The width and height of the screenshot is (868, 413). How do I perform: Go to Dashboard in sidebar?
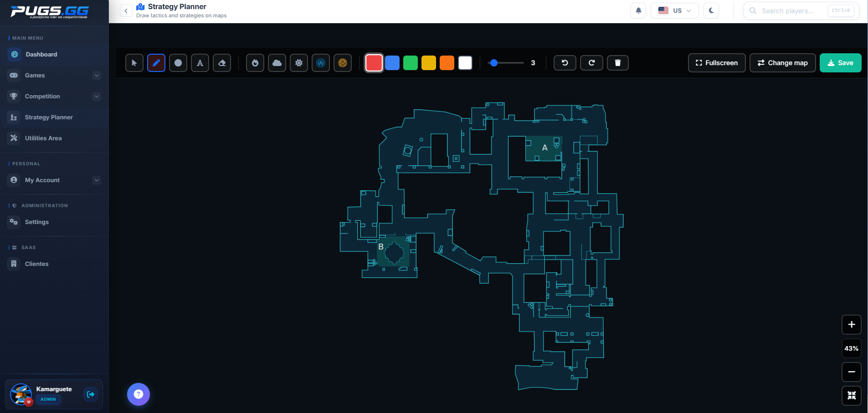tap(41, 55)
